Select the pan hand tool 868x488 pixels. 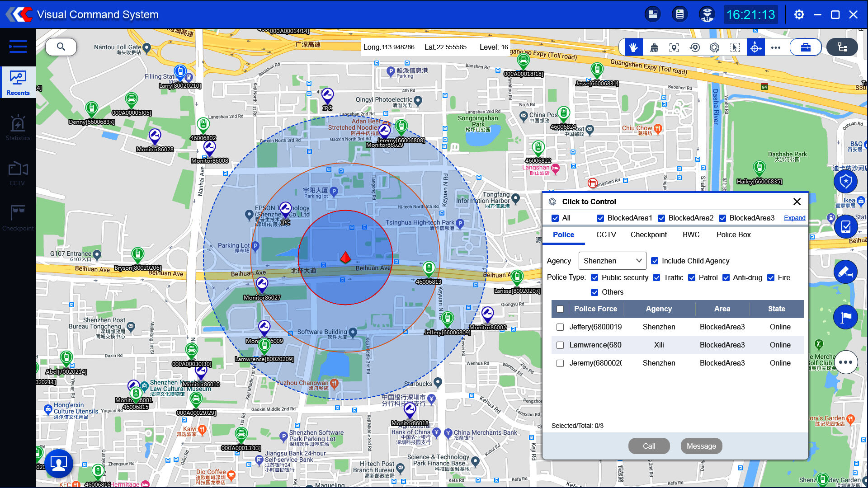[x=633, y=47]
